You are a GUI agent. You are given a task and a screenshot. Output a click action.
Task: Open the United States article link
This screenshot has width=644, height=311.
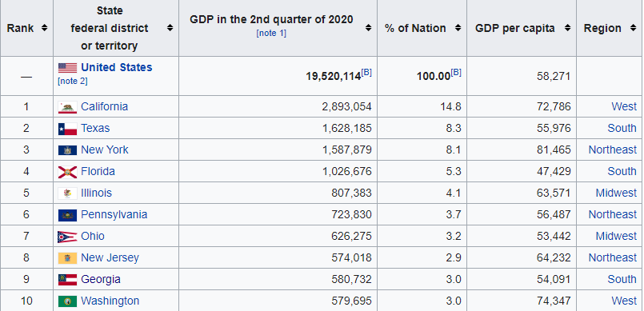coord(117,67)
